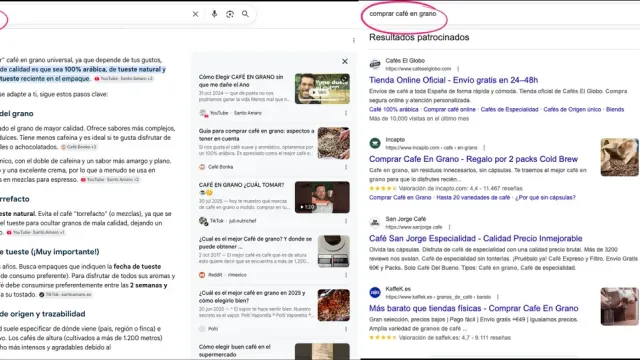Close the sources side panel
The height and width of the screenshot is (360, 640).
(345, 61)
